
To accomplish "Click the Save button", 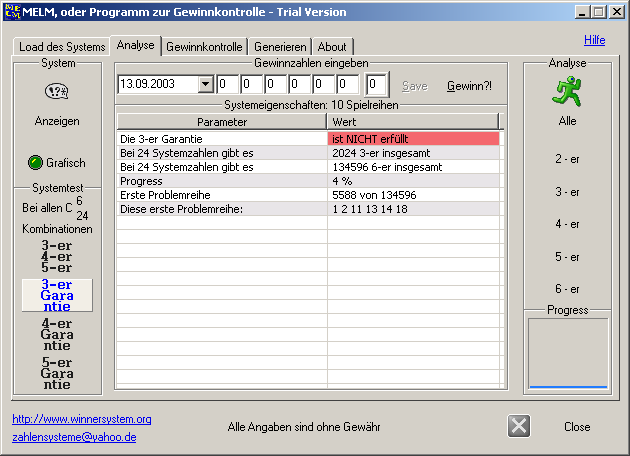I will click(415, 86).
